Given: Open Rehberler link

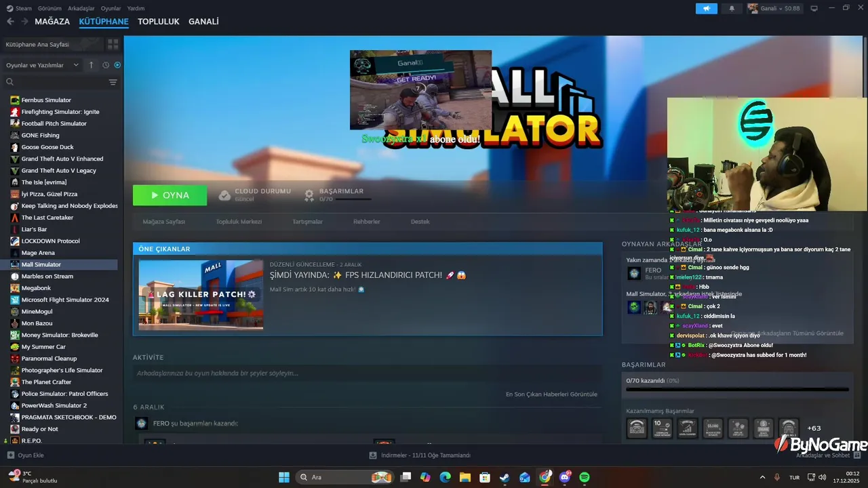Looking at the screenshot, I should [x=366, y=222].
